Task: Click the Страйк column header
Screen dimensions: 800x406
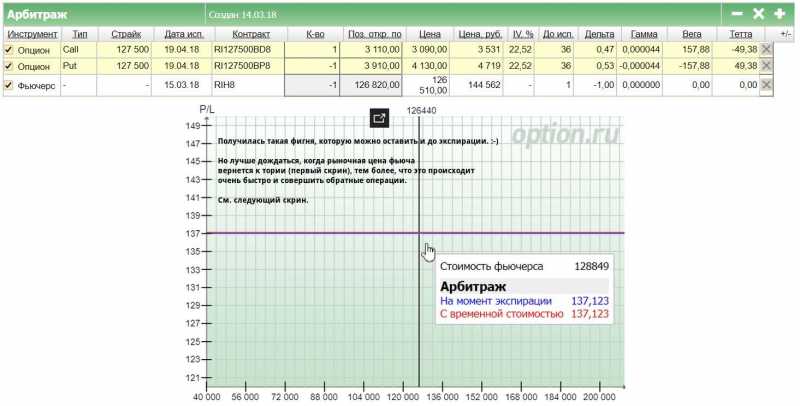Action: 126,33
